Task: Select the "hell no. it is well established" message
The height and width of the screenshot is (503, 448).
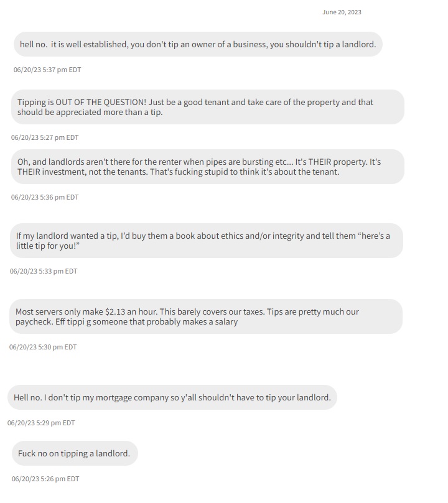Action: 198,45
